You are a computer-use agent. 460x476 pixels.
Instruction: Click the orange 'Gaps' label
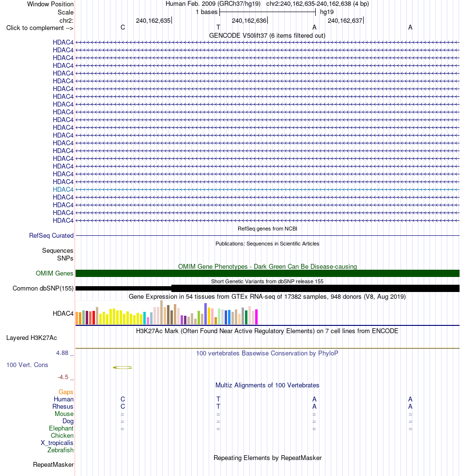click(x=66, y=392)
